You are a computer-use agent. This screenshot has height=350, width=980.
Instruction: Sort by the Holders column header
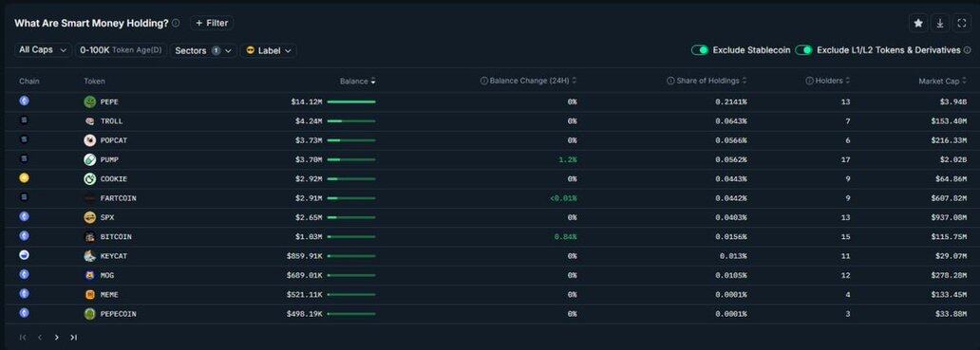828,82
